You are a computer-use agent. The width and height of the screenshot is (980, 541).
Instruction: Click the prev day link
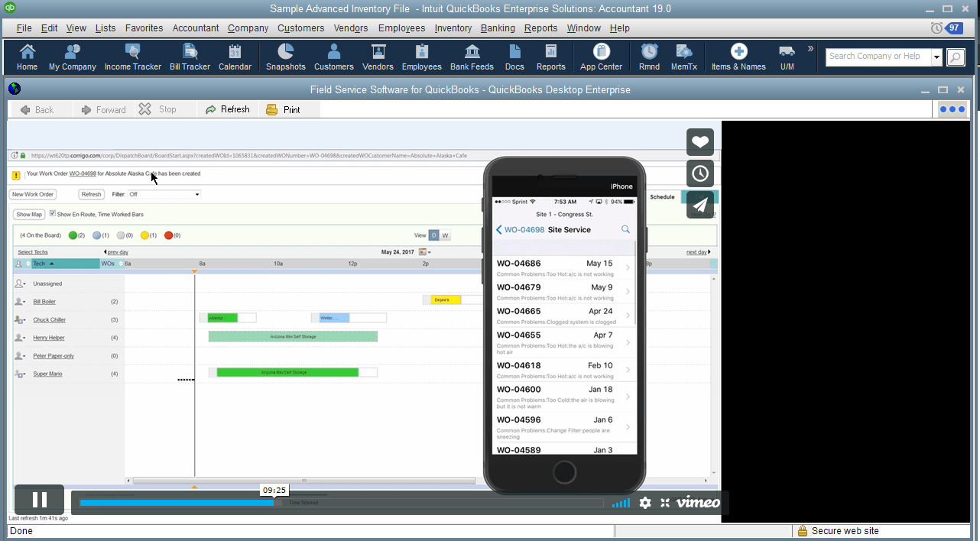point(116,252)
